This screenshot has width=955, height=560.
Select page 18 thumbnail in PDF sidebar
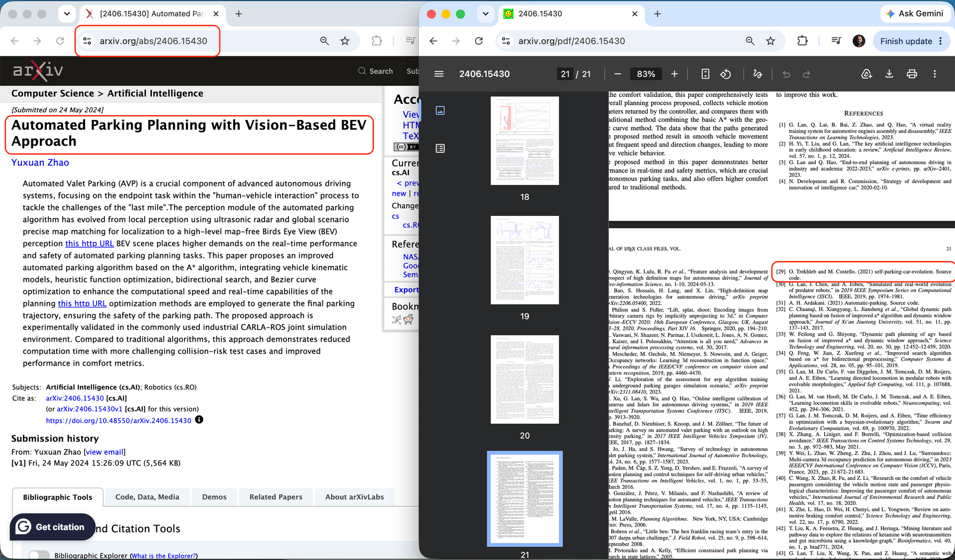(525, 141)
